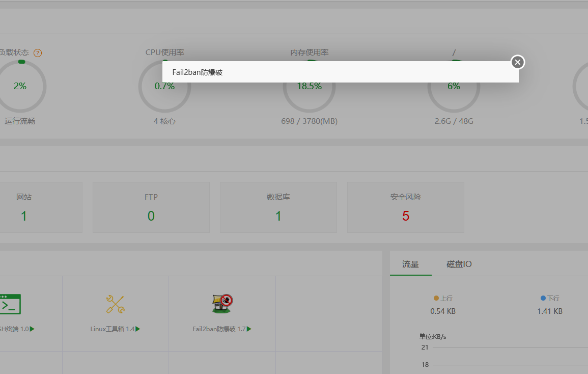Toggle the 下行 legend item
This screenshot has height=374, width=588.
(550, 298)
